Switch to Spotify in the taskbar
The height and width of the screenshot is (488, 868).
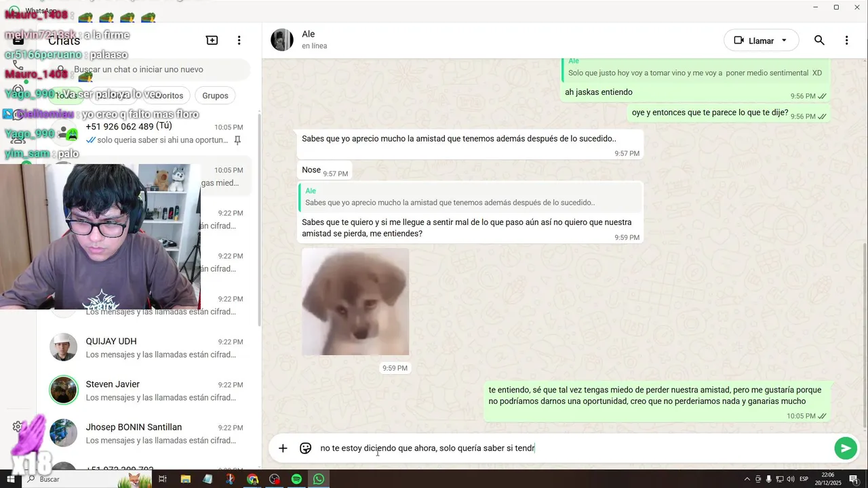pos(296,479)
